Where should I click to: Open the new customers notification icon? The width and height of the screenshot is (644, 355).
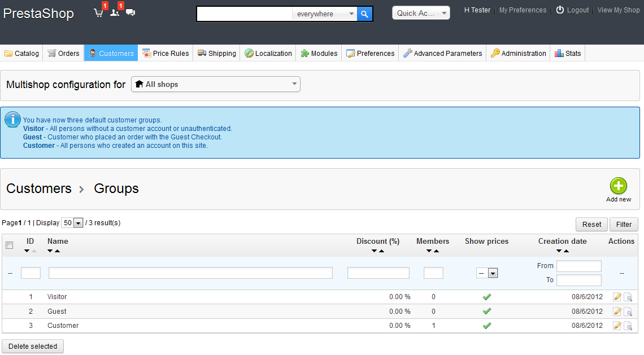pos(114,12)
